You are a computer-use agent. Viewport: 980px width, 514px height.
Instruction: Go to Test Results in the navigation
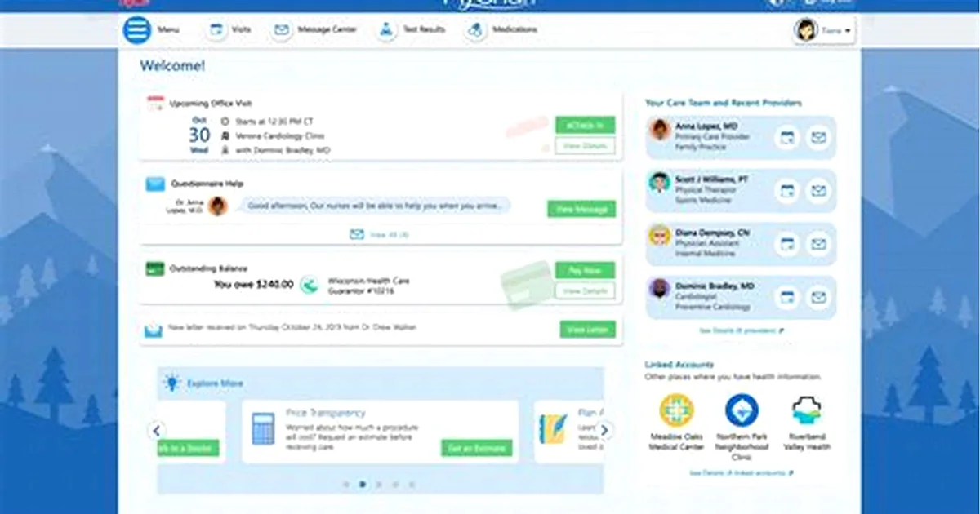411,30
